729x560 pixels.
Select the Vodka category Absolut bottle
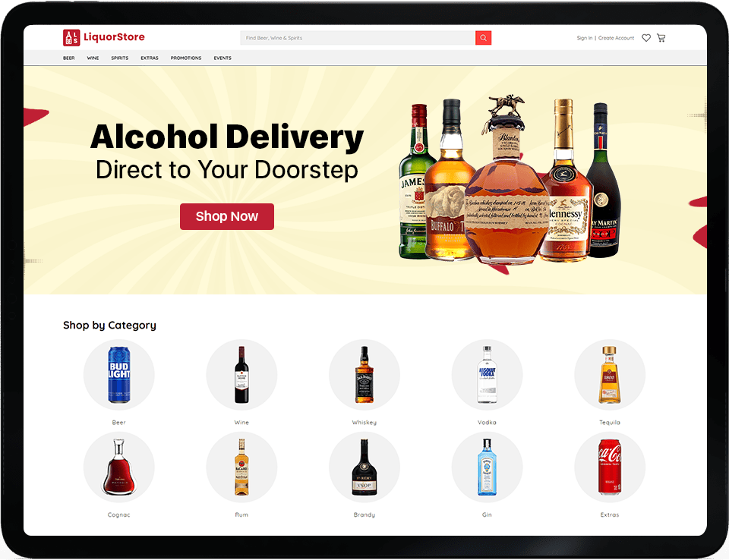488,375
